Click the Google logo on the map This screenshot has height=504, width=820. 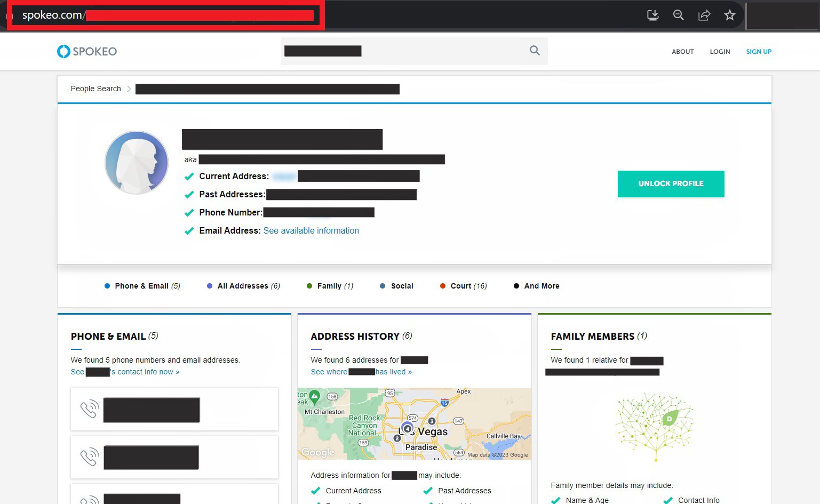[317, 452]
